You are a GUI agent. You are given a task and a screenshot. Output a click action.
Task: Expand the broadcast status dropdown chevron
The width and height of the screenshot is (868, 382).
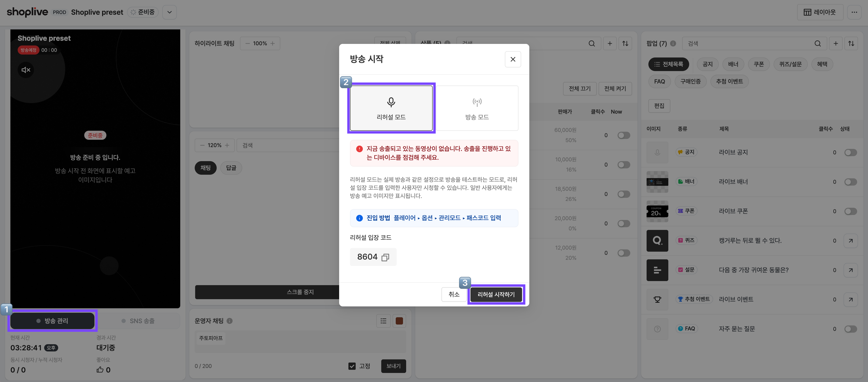(x=170, y=12)
